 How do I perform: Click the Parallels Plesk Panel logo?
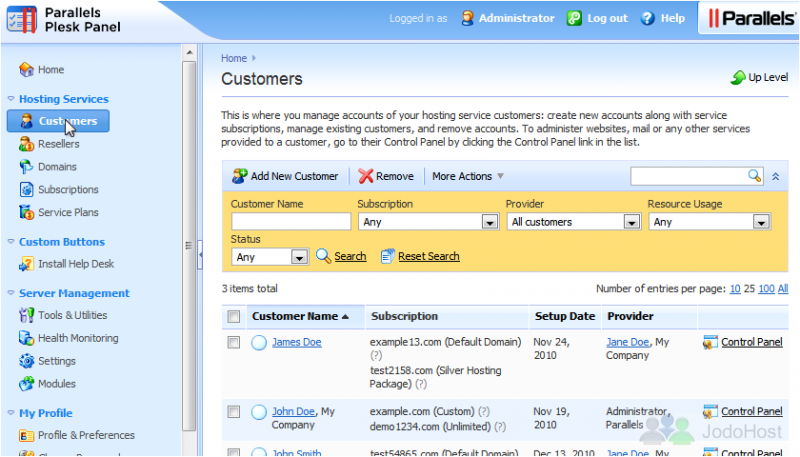[65, 20]
